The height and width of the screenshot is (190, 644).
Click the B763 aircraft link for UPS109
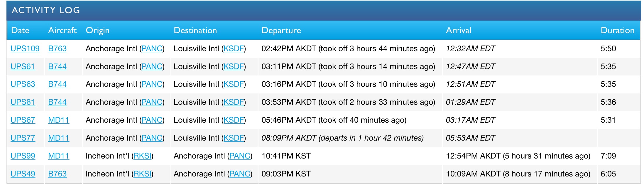[57, 49]
